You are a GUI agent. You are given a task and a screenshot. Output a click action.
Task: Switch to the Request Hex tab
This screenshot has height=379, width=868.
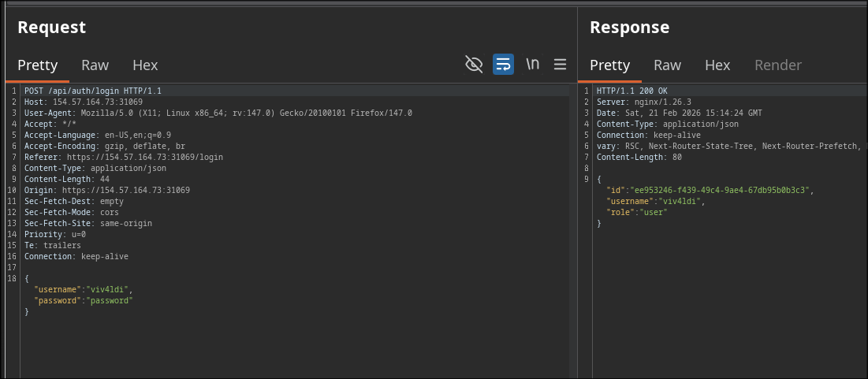coord(146,65)
